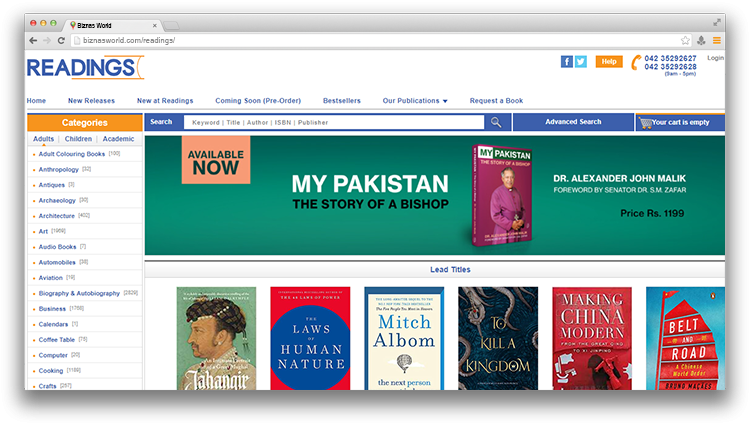Click the Advanced Search button
Screen dimensions: 750x425
[573, 122]
